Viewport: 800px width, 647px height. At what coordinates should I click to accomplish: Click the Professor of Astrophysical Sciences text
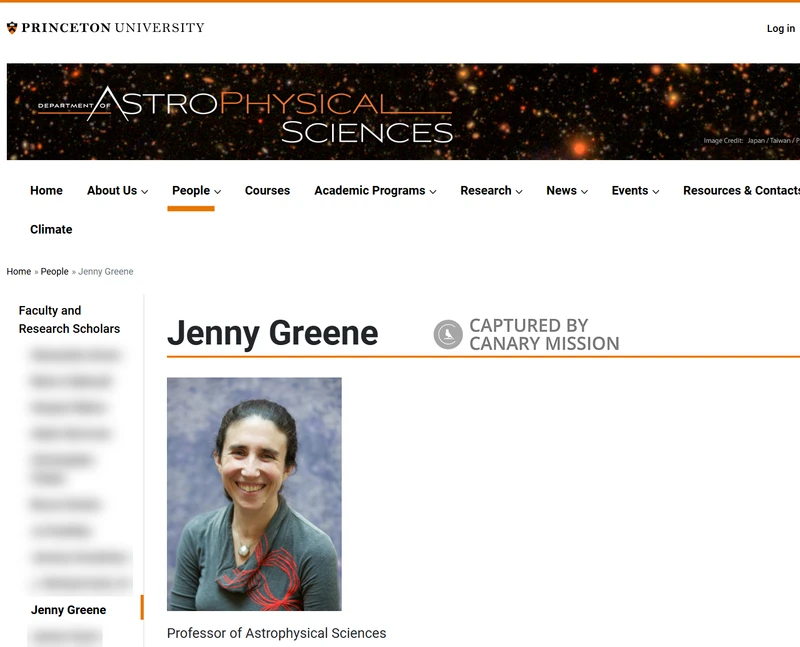click(x=277, y=633)
